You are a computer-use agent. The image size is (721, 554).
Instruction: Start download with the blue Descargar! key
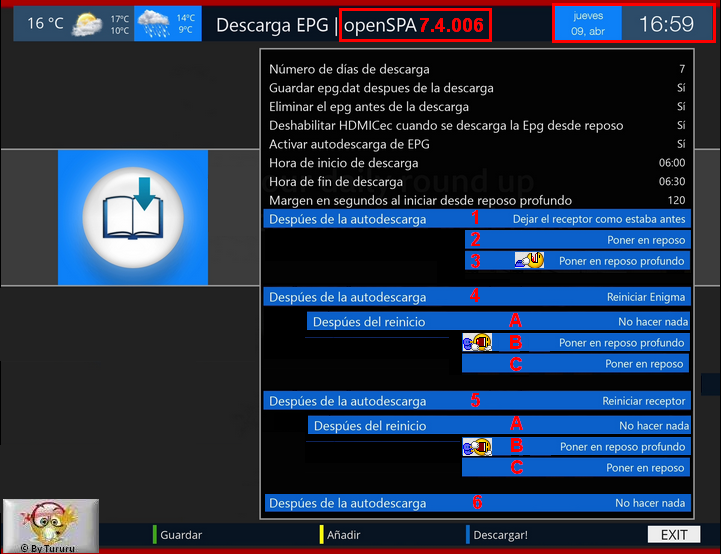(497, 535)
